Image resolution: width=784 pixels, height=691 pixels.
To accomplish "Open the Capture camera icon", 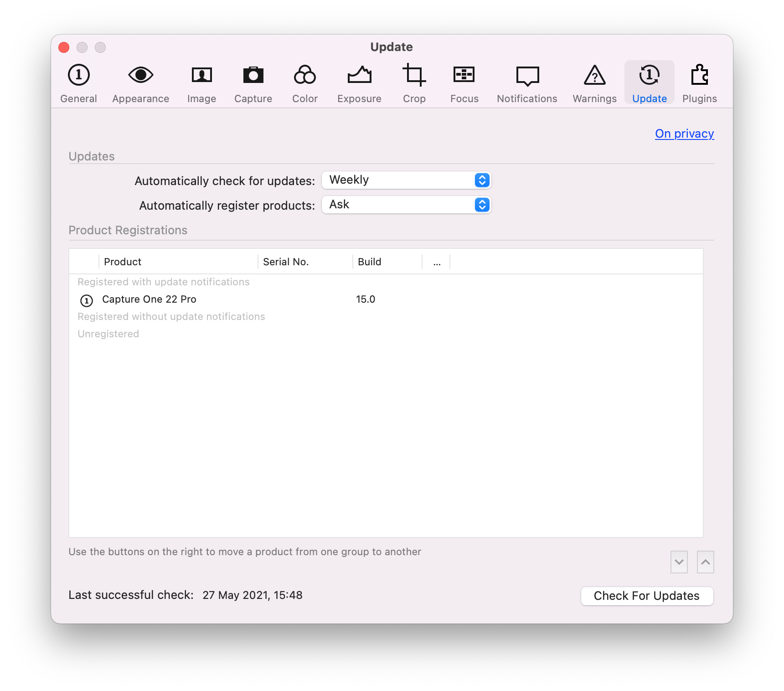I will [253, 75].
